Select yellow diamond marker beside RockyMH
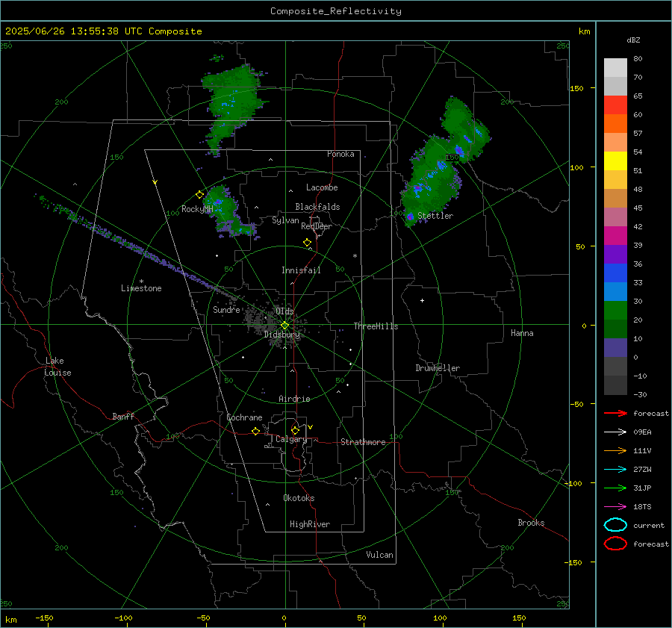Viewport: 672px width, 628px height. tap(199, 195)
